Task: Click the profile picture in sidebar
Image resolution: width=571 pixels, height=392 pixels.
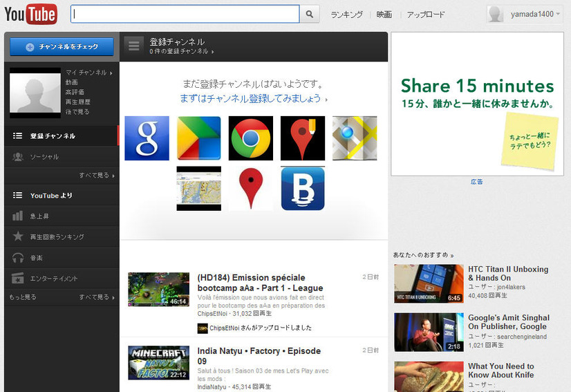Action: click(x=35, y=93)
